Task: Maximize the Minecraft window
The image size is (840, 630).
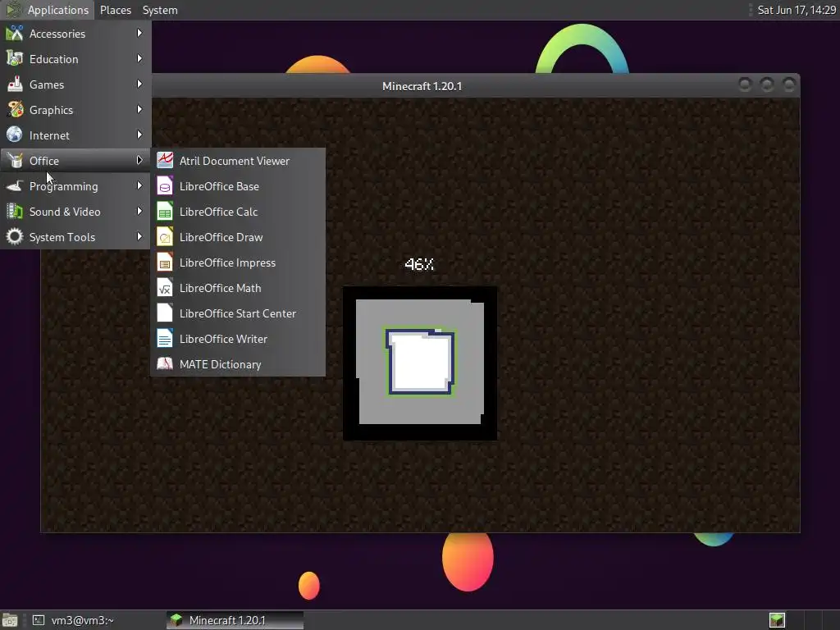Action: coord(767,84)
